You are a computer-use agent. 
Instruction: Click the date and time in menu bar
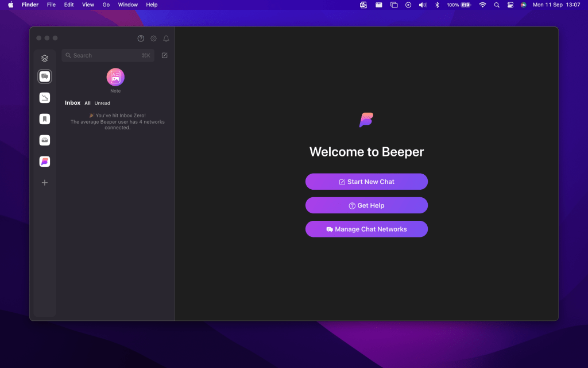point(556,5)
